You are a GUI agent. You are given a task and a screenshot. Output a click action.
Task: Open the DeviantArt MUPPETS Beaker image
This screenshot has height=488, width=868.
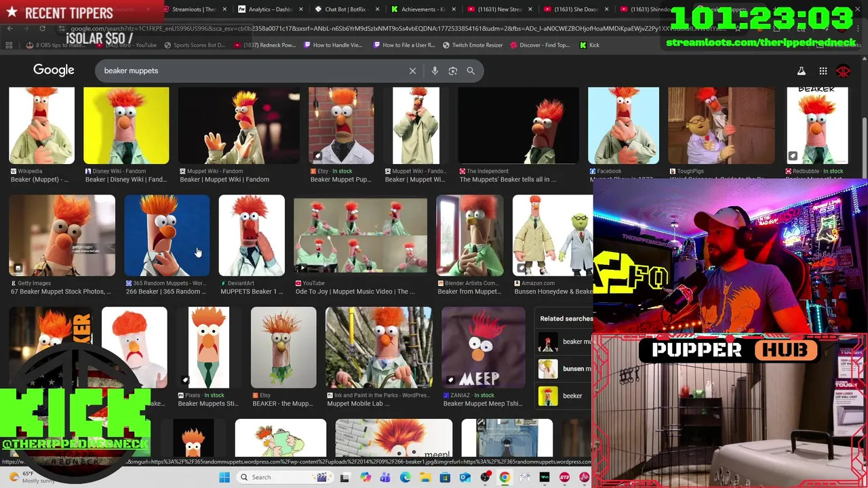252,235
